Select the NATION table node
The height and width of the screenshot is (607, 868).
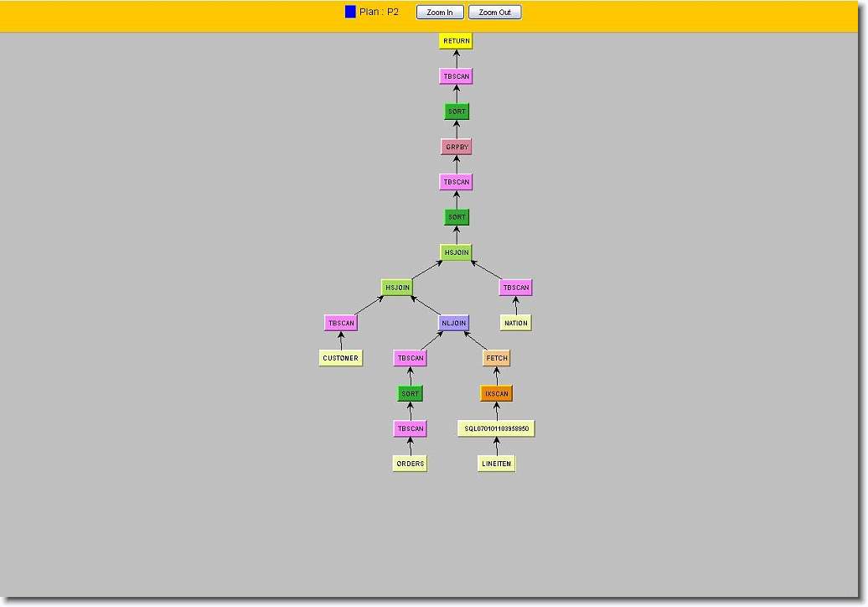click(515, 323)
